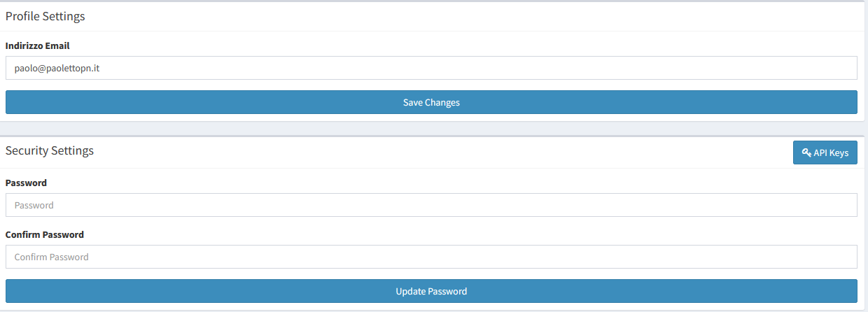Select the Security Settings heading
Viewport: 868px width, 312px height.
click(50, 150)
